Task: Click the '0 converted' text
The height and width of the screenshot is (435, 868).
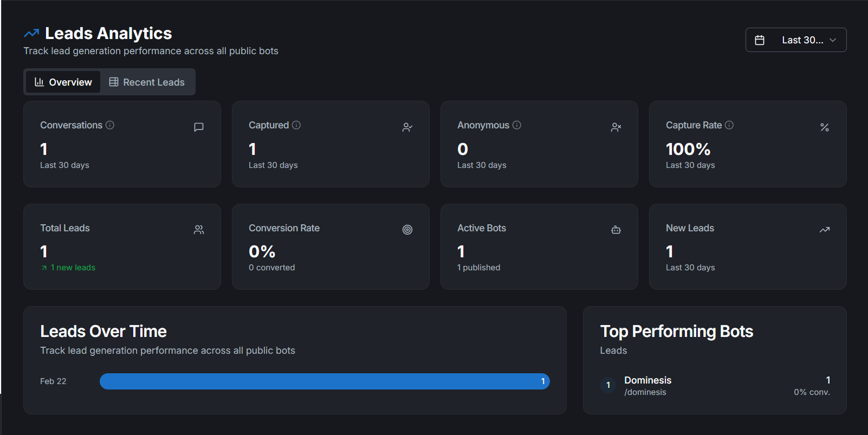Action: pos(272,268)
